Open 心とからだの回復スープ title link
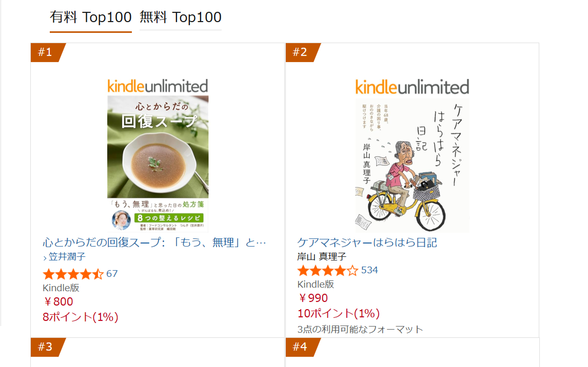This screenshot has height=367, width=588. pyautogui.click(x=154, y=242)
